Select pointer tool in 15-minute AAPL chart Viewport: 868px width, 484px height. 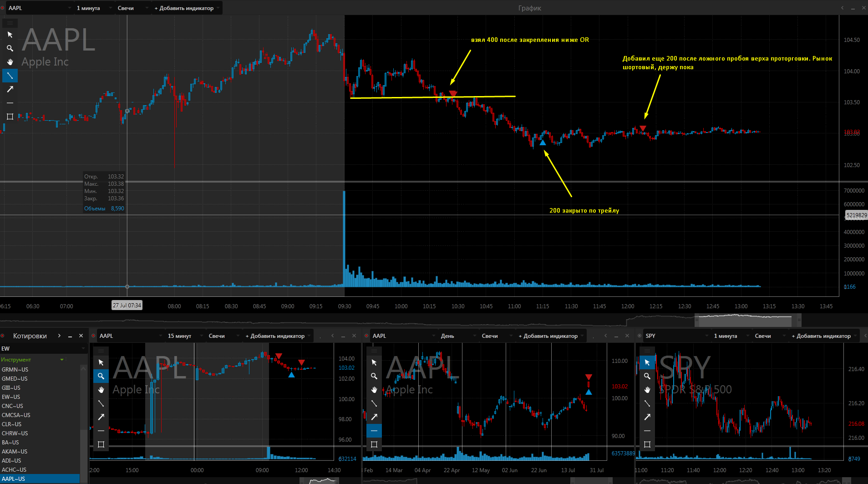tap(101, 362)
